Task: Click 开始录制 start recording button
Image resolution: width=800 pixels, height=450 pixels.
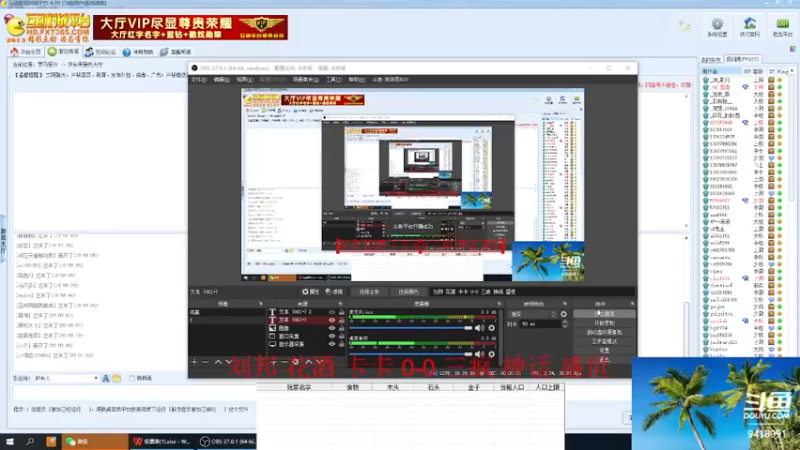Action: [x=604, y=323]
